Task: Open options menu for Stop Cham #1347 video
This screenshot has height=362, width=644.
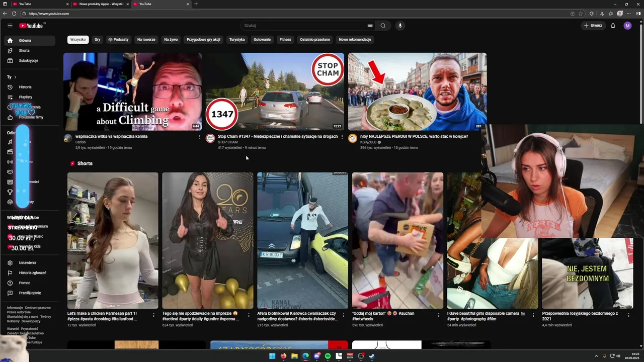Action: point(342,137)
